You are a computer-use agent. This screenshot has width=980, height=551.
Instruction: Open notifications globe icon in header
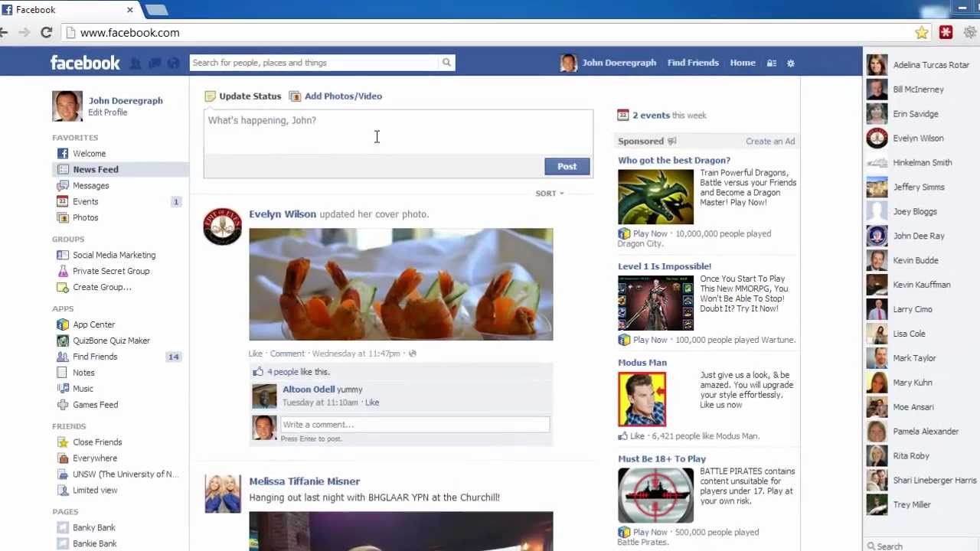coord(174,64)
